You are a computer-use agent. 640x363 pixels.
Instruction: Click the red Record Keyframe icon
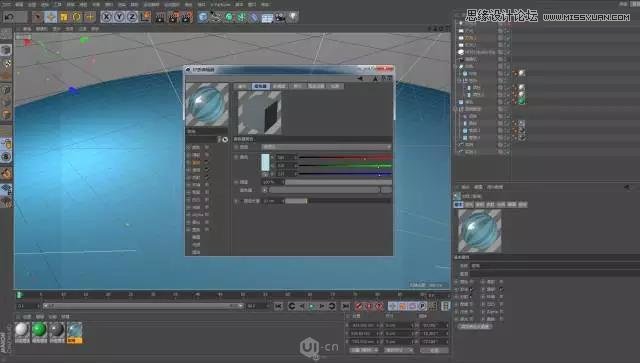point(359,306)
